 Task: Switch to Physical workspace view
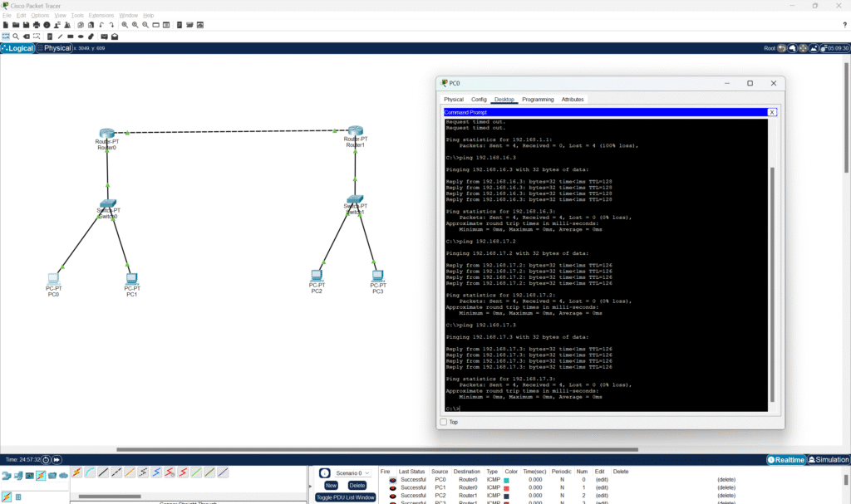click(54, 48)
